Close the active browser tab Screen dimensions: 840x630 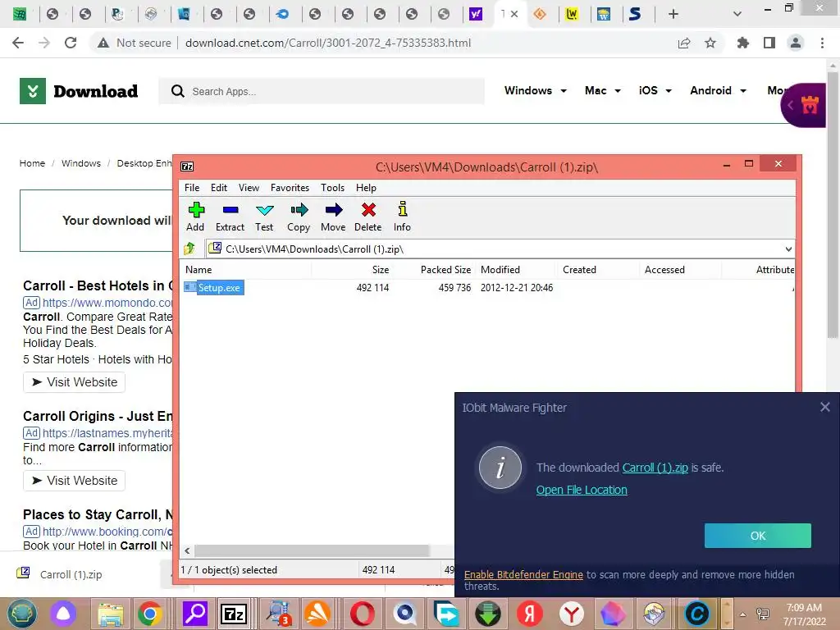click(x=514, y=14)
